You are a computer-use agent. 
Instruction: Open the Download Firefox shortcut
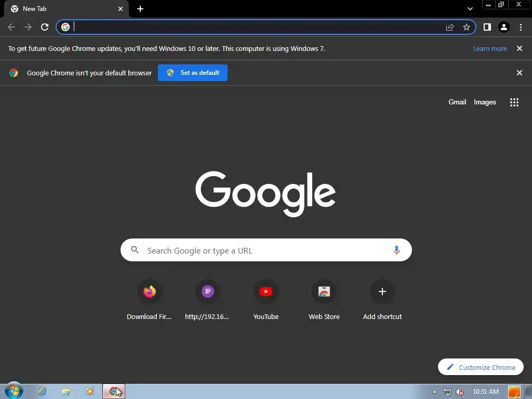click(x=149, y=300)
